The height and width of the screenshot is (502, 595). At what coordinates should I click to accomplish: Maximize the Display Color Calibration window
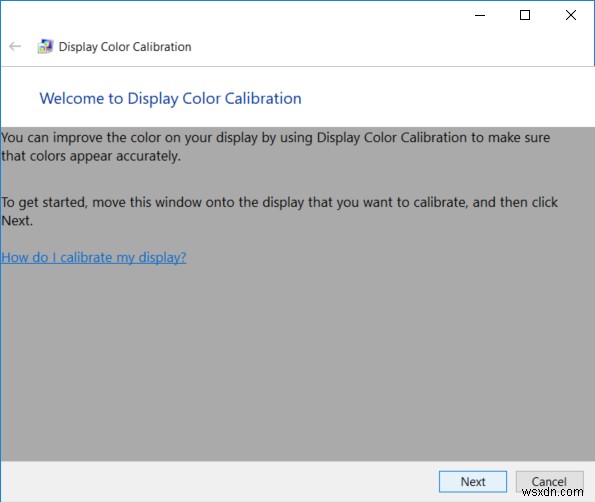tap(525, 15)
